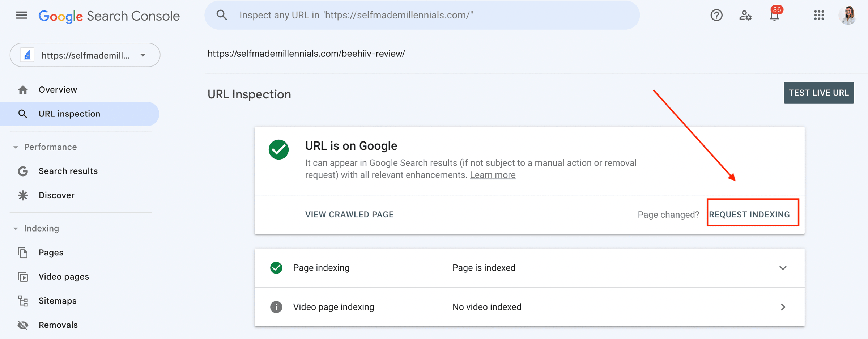The height and width of the screenshot is (339, 868).
Task: Click the Sitemaps tree icon
Action: pos(23,301)
